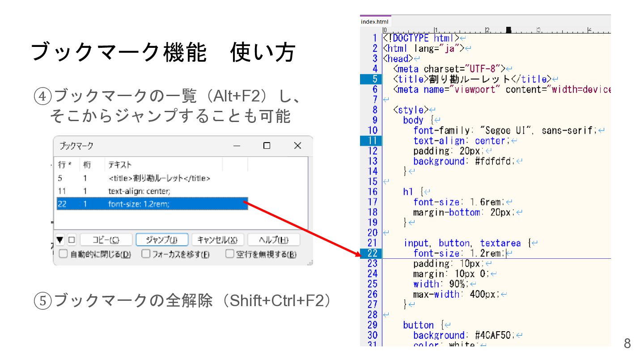
Task: Click the 'h1 {' selector line
Action: [413, 192]
